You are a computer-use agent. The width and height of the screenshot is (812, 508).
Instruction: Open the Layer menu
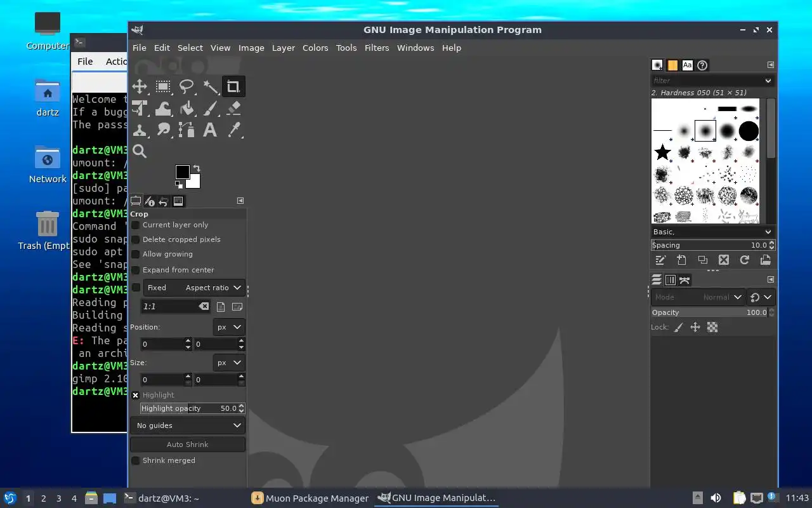pyautogui.click(x=284, y=48)
